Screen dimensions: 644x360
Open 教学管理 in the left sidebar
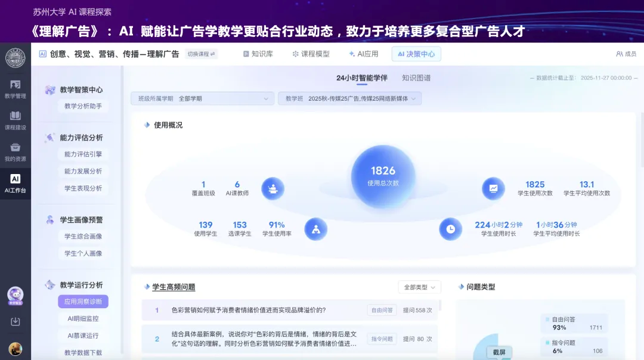click(x=16, y=88)
